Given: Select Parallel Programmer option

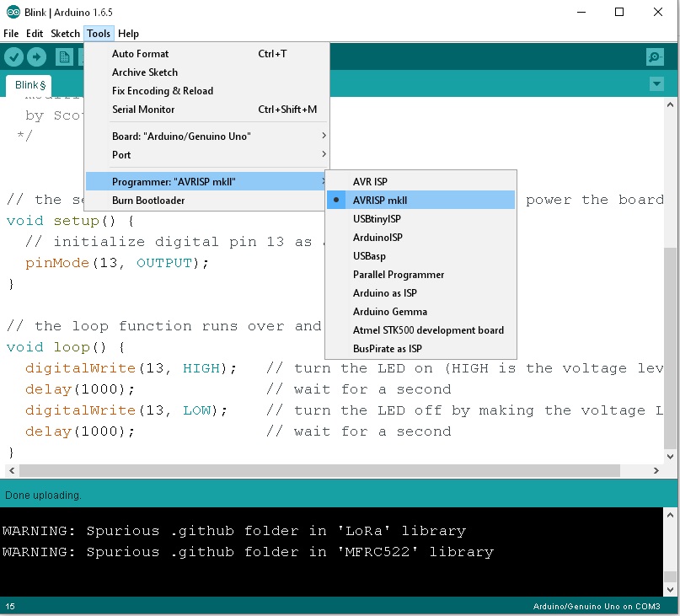Looking at the screenshot, I should click(x=420, y=275).
